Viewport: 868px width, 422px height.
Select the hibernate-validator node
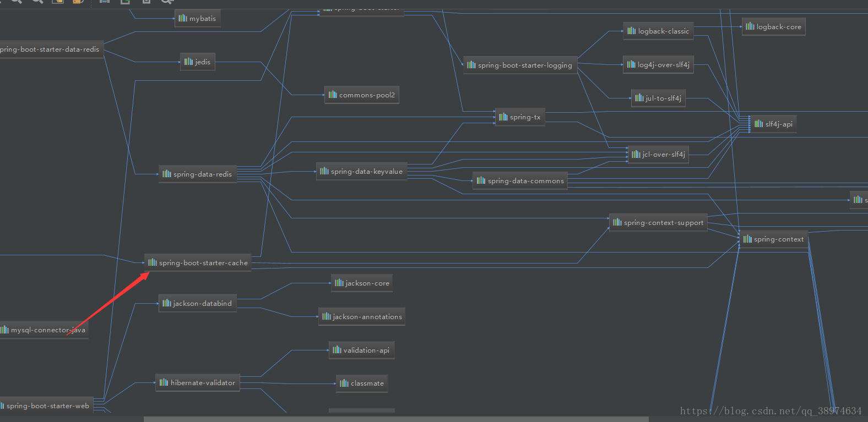click(198, 382)
